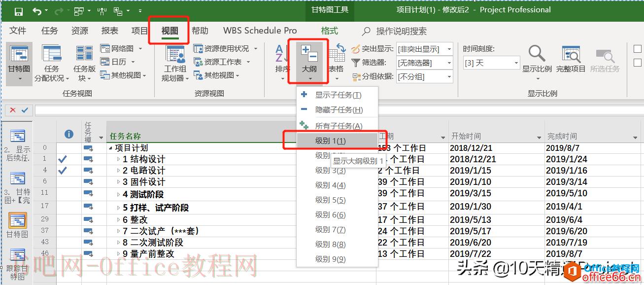The height and width of the screenshot is (285, 644).
Task: Select 级别 1(1) outline level
Action: pos(337,141)
